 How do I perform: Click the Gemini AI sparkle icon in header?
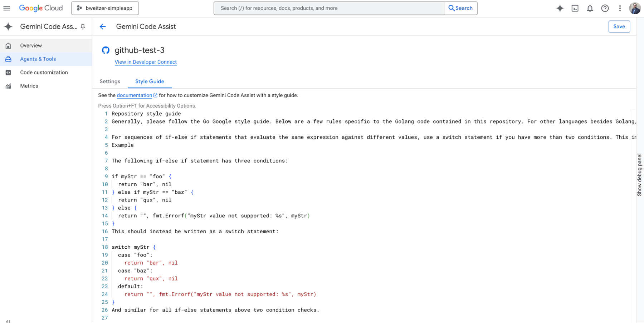(560, 8)
